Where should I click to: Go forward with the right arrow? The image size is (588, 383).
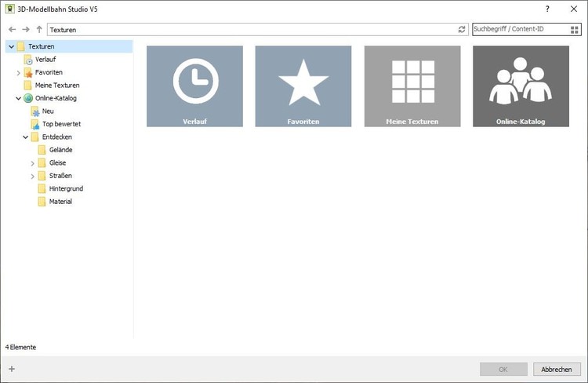pyautogui.click(x=26, y=29)
